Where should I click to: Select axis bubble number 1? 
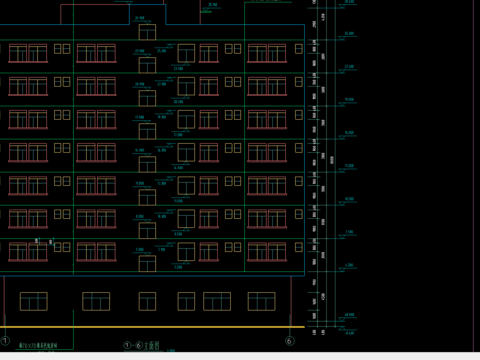coord(5,341)
